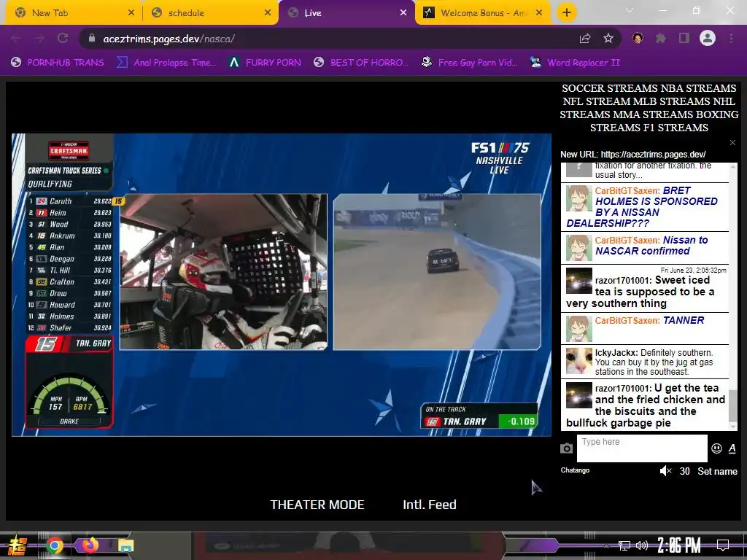747x560 pixels.
Task: Open the Word Replacer II bookmark
Action: click(576, 63)
